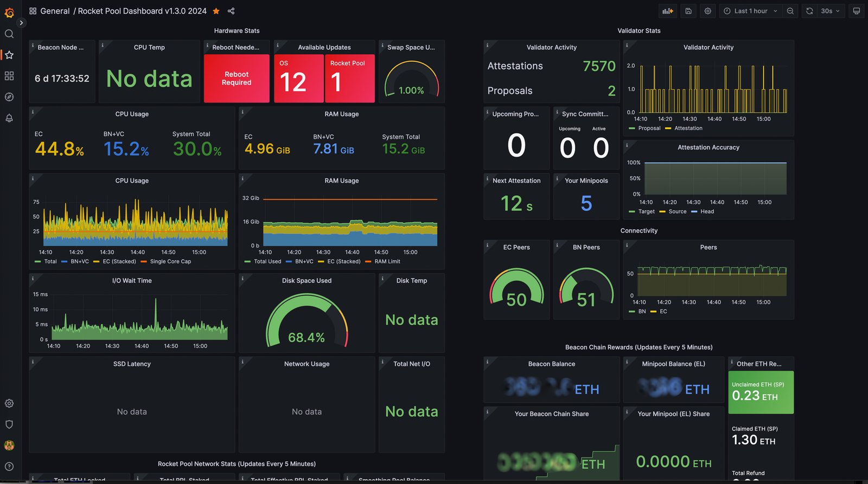Open the Dashboards grid icon in sidebar
The image size is (868, 484).
tap(9, 76)
